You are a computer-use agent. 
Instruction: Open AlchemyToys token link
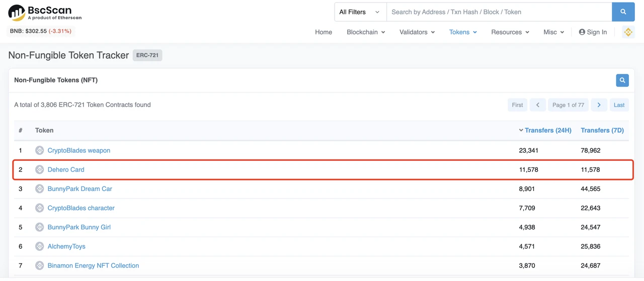tap(66, 246)
